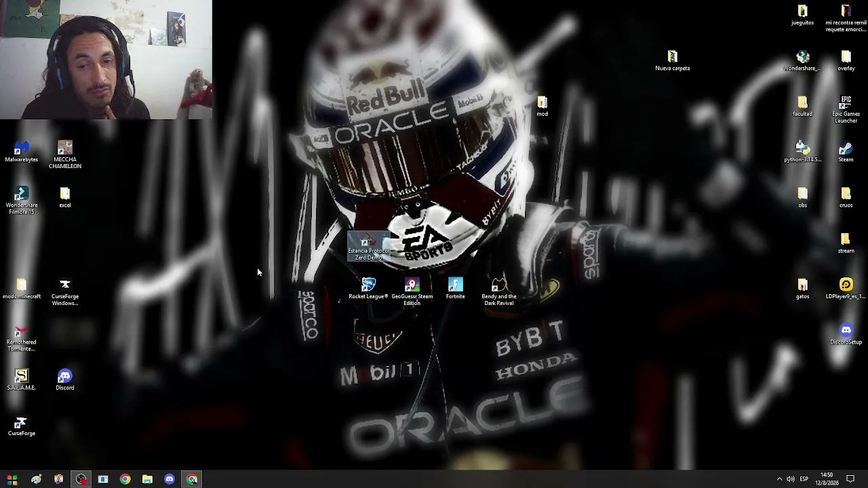Select the LDPlayer9 installer icon
868x488 pixels.
[x=846, y=289]
